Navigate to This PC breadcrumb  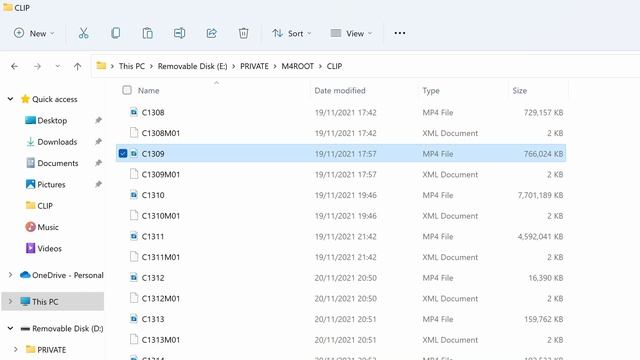click(131, 66)
